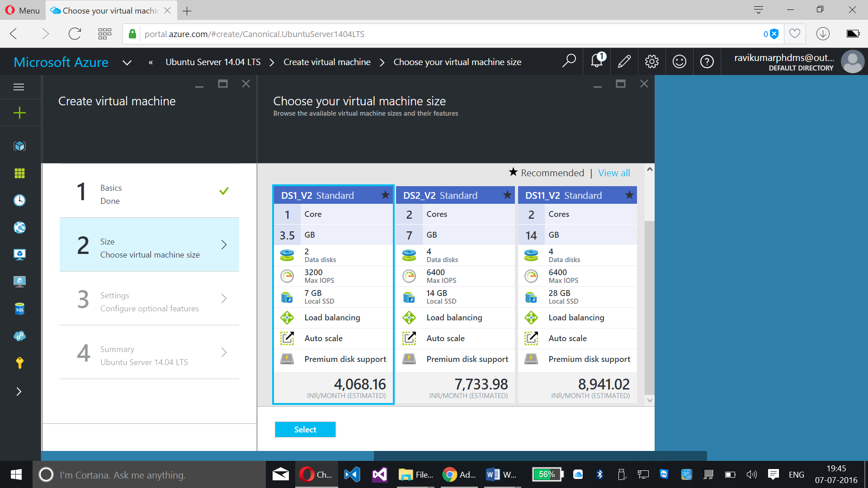Open All resources green grid icon
The height and width of the screenshot is (488, 868).
(19, 173)
